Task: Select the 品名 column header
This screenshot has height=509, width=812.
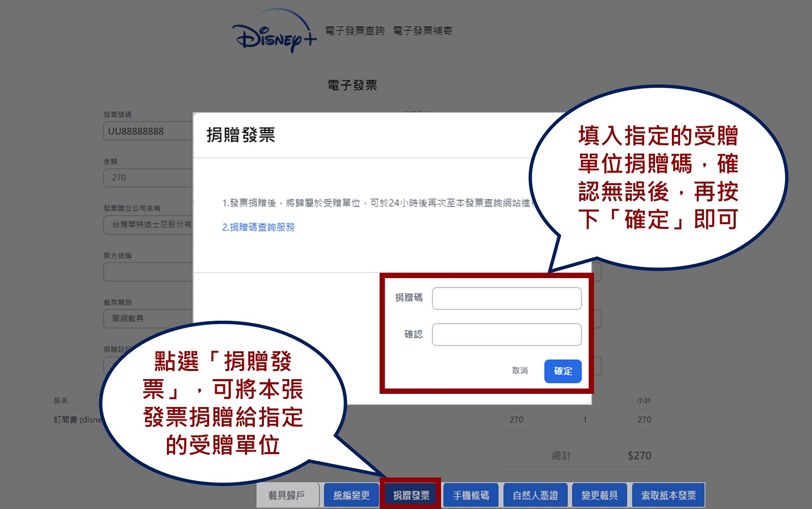Action: pos(60,400)
